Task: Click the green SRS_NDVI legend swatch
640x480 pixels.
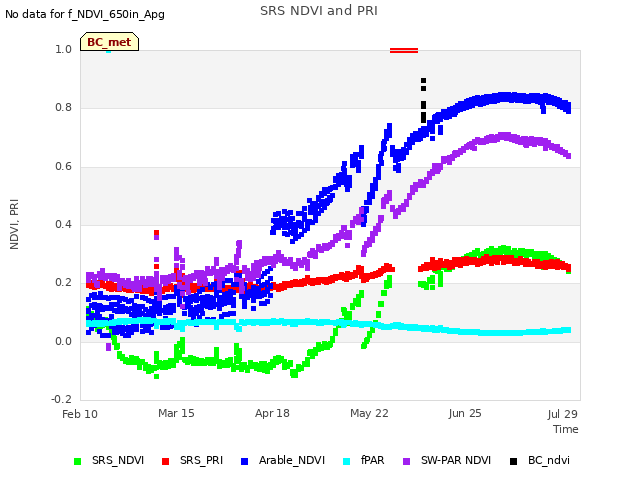Action: click(x=78, y=461)
